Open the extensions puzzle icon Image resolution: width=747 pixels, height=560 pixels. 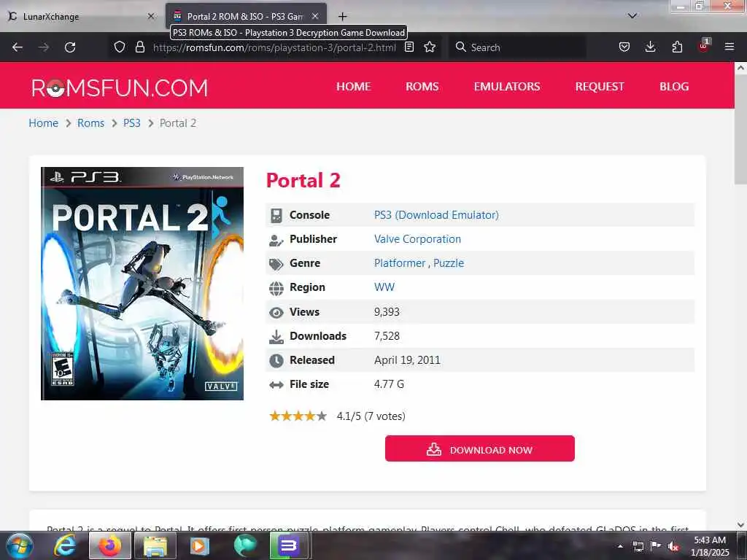coord(677,47)
